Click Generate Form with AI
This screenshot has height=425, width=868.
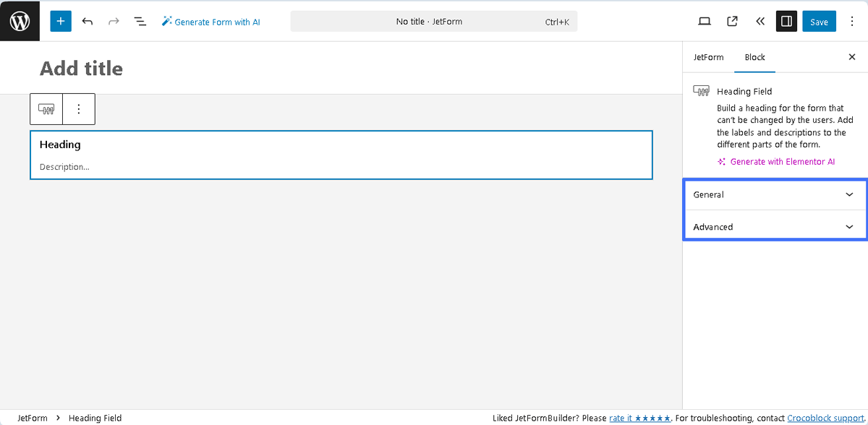point(210,22)
